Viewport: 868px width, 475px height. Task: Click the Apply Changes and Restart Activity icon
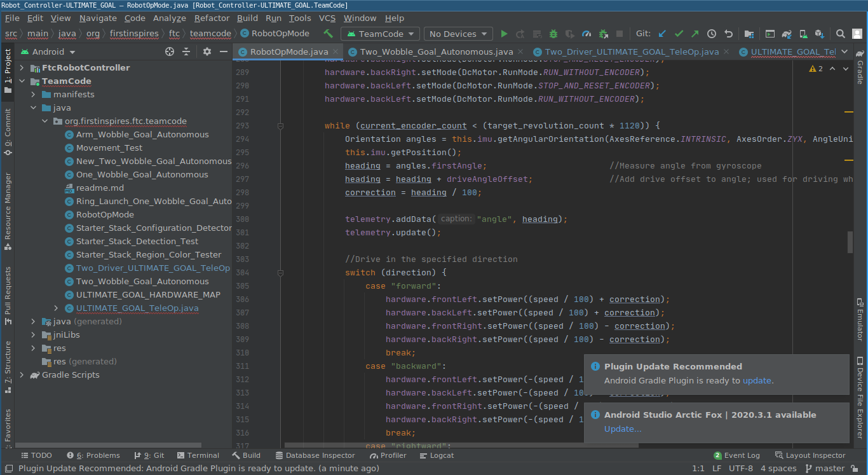point(520,34)
